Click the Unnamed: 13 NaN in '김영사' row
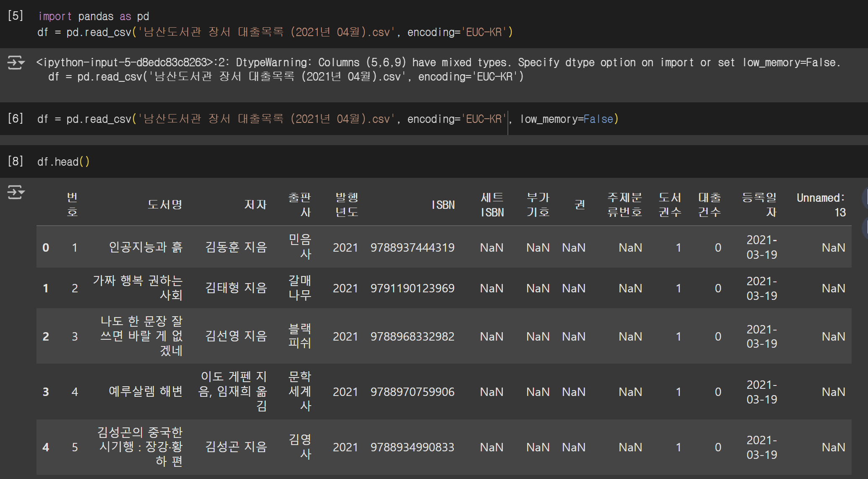This screenshot has width=868, height=479. coord(834,447)
